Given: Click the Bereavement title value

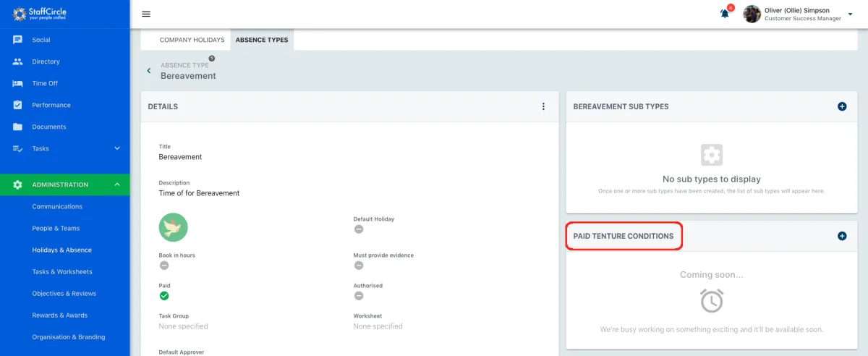Looking at the screenshot, I should click(x=180, y=157).
